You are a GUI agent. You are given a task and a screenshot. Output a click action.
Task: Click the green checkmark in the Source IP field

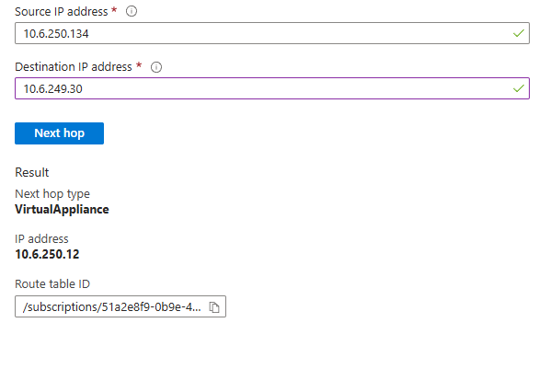tap(519, 33)
